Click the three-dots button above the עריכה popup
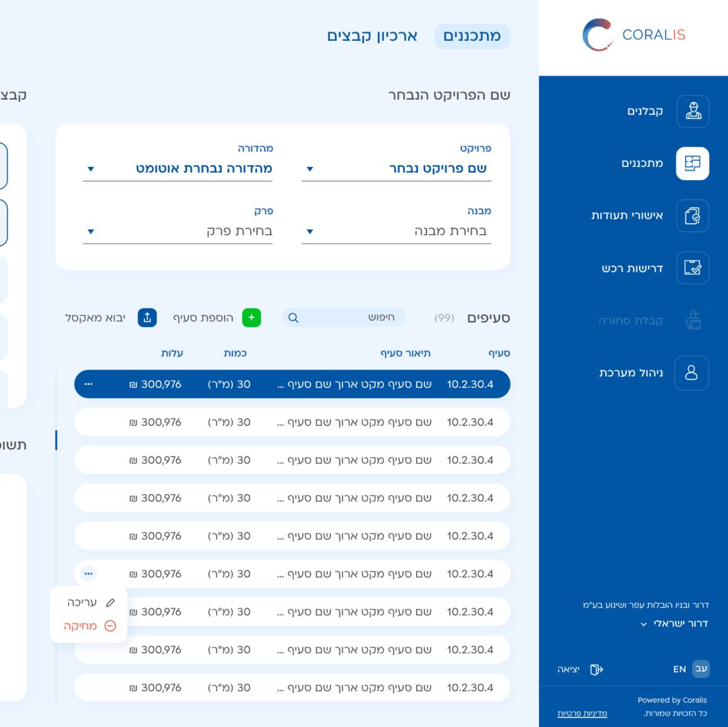728x727 pixels. pos(88,574)
